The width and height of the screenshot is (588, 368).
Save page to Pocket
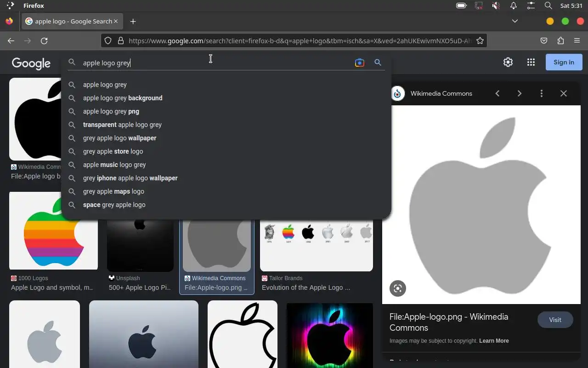tap(544, 41)
